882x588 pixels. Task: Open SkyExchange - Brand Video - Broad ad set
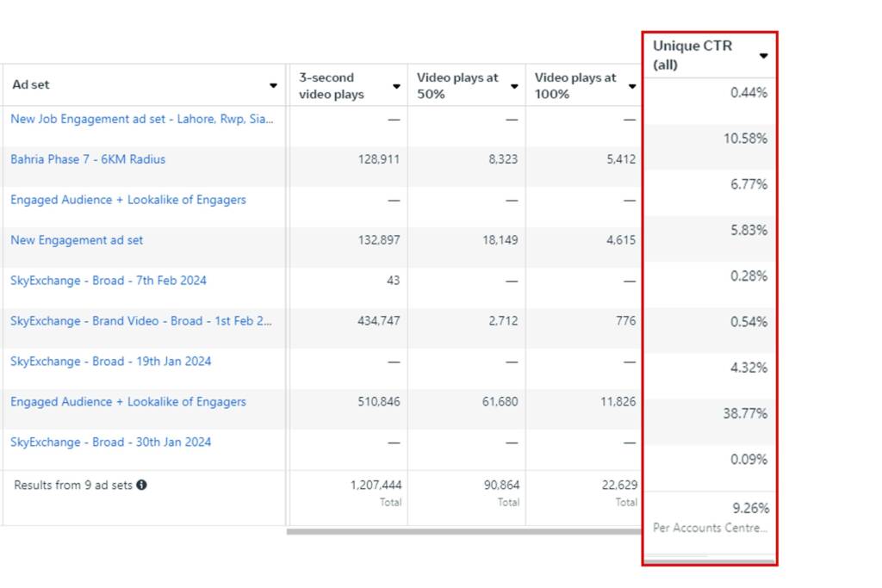[141, 321]
